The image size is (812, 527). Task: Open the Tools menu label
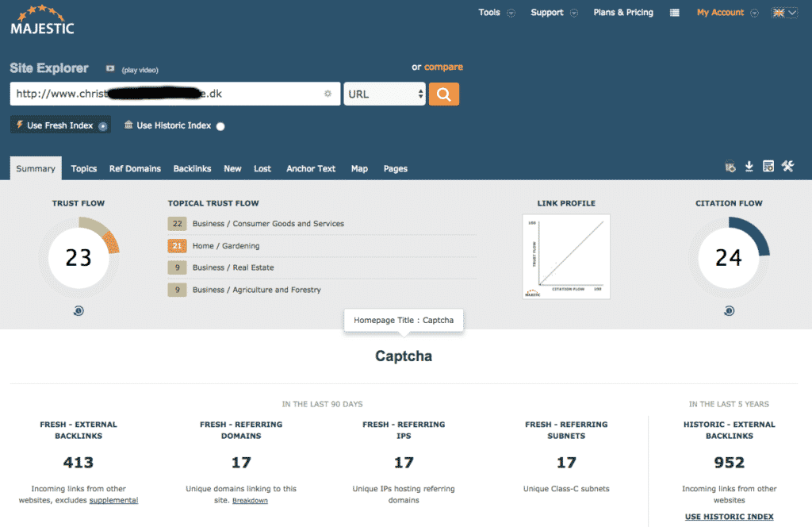pos(488,13)
